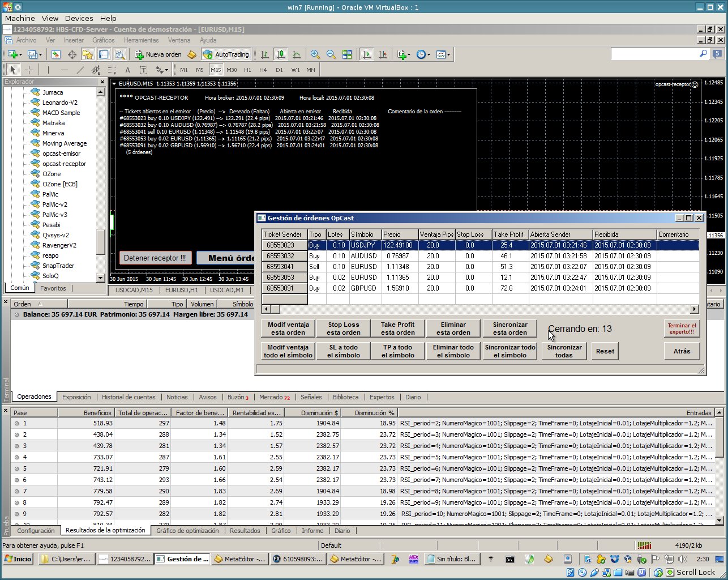Toggle the Navigator star-folder icon
Image resolution: width=728 pixels, height=580 pixels.
coord(88,54)
